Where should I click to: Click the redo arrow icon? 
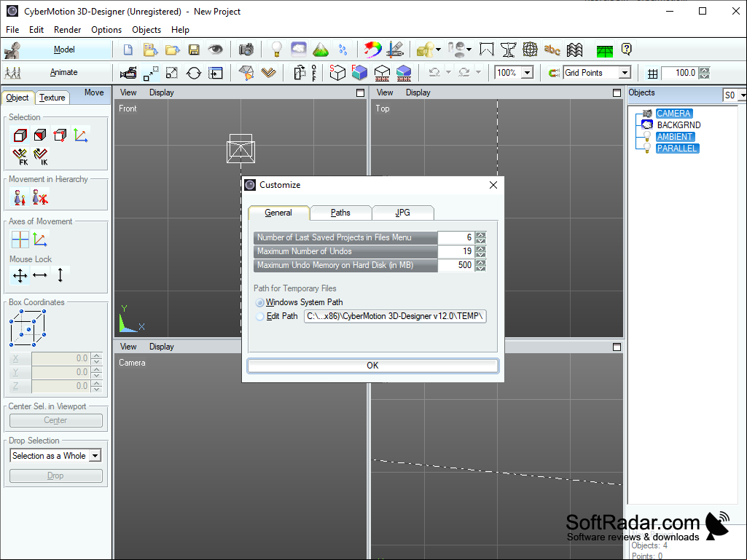tap(464, 72)
